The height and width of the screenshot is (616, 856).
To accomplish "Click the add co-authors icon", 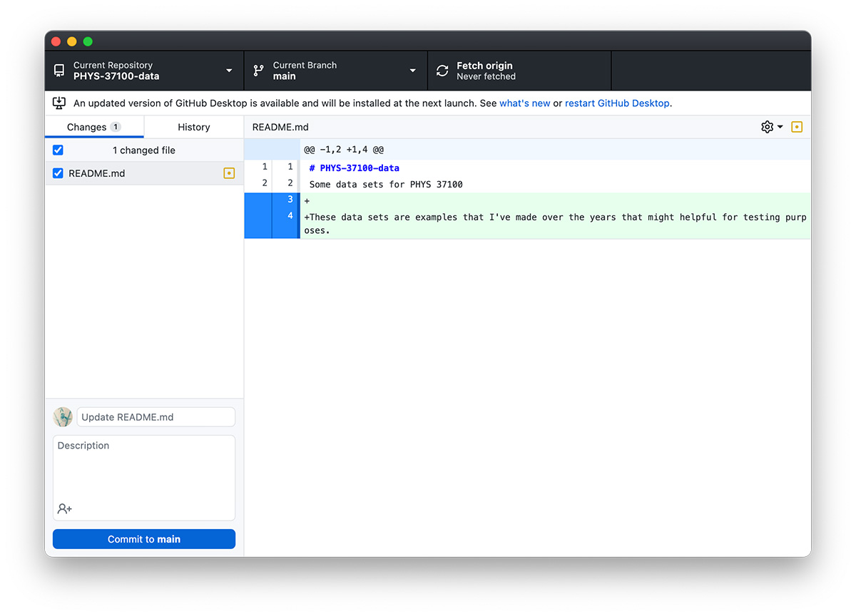I will [x=65, y=509].
